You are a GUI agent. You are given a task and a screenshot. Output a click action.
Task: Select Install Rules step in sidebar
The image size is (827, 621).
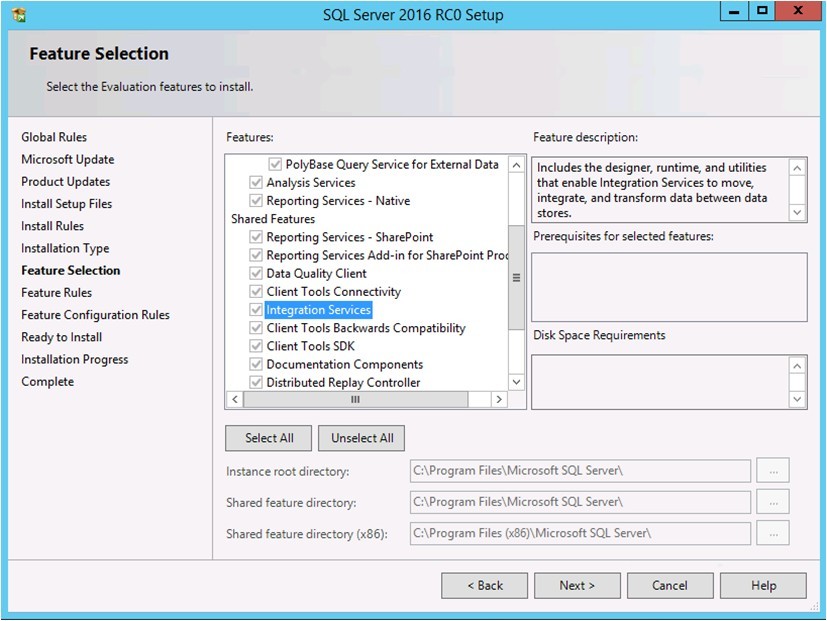(52, 226)
